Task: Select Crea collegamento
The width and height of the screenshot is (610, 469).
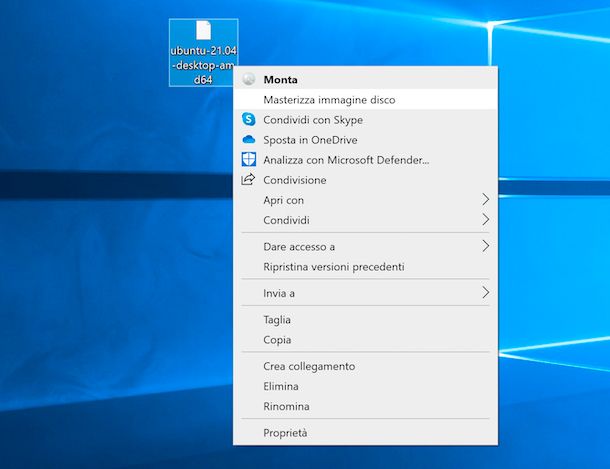Action: click(365, 366)
